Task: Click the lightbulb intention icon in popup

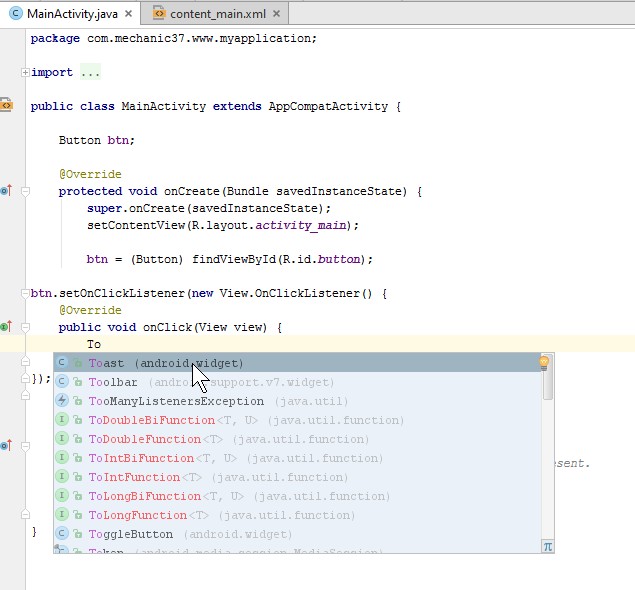Action: (544, 363)
